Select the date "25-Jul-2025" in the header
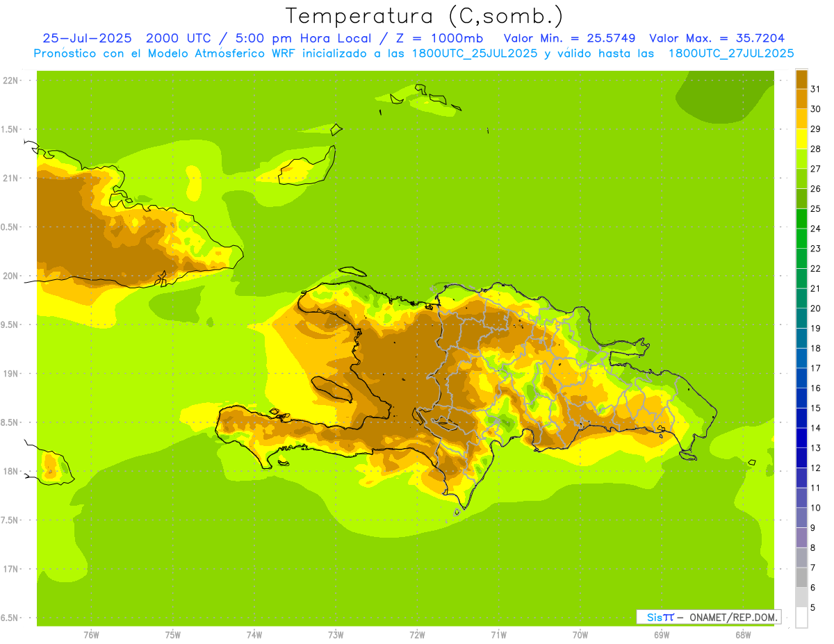The width and height of the screenshot is (834, 644). pyautogui.click(x=87, y=38)
